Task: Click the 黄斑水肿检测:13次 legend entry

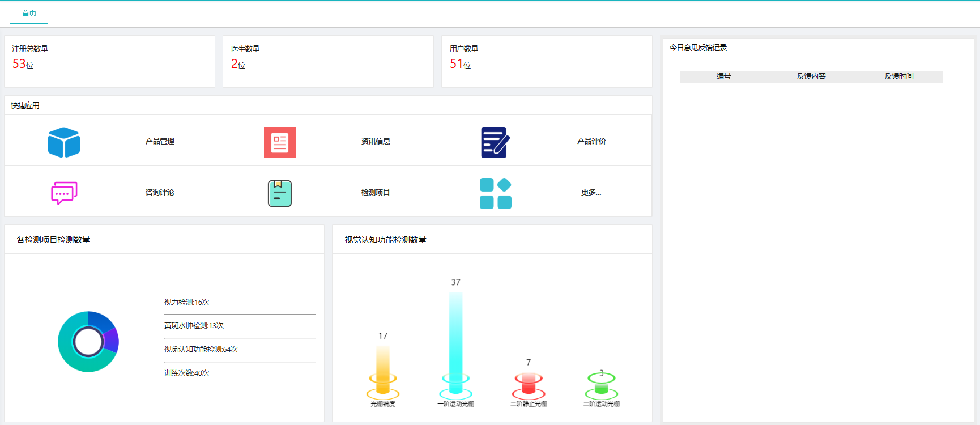Action: point(194,325)
